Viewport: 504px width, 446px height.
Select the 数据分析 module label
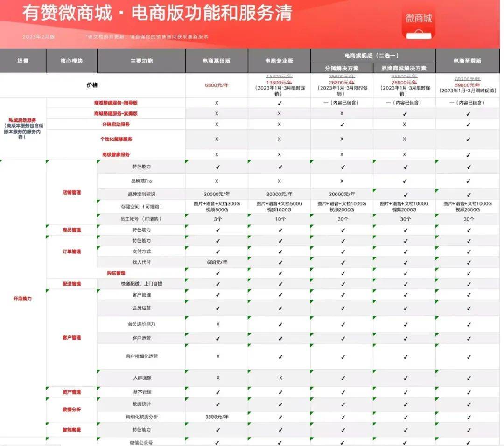(x=72, y=409)
